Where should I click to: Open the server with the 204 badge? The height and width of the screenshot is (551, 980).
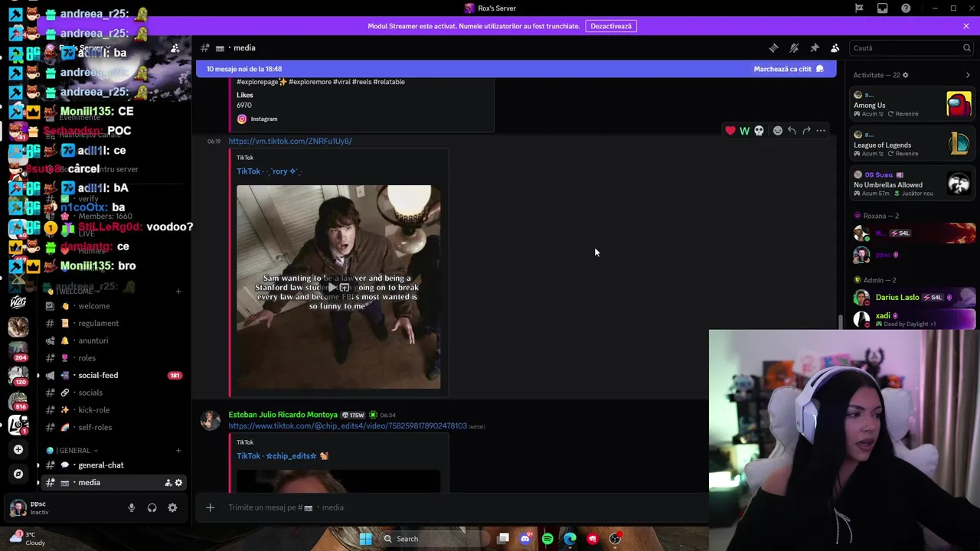tap(18, 351)
